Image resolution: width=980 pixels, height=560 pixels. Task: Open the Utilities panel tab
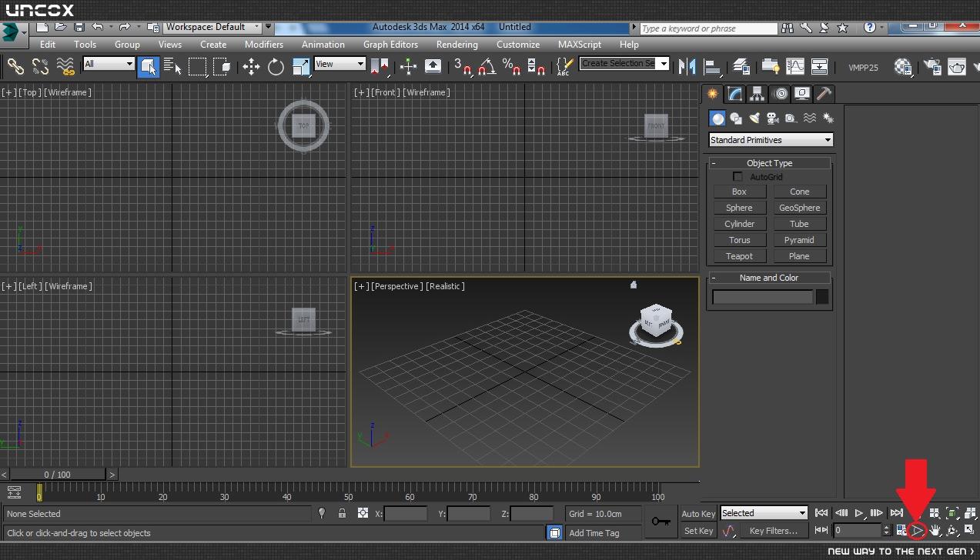click(824, 94)
